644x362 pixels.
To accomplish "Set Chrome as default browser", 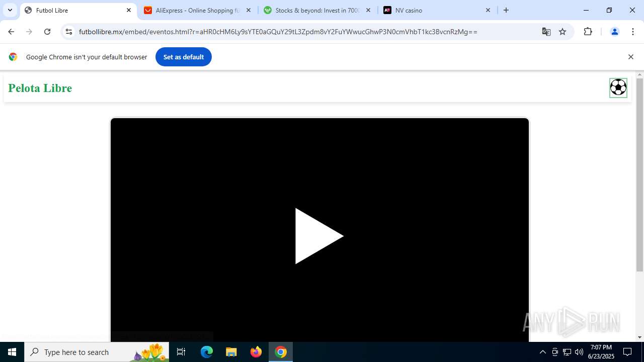I will [184, 57].
